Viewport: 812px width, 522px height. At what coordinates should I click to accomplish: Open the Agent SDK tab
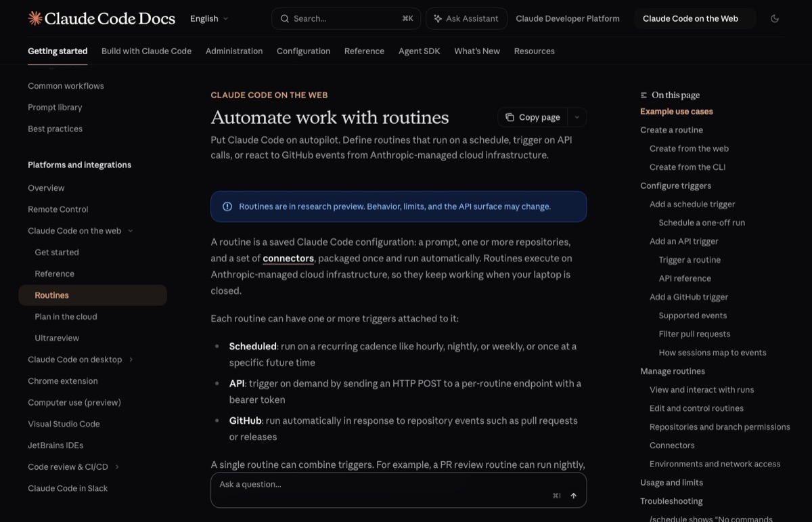(x=419, y=51)
